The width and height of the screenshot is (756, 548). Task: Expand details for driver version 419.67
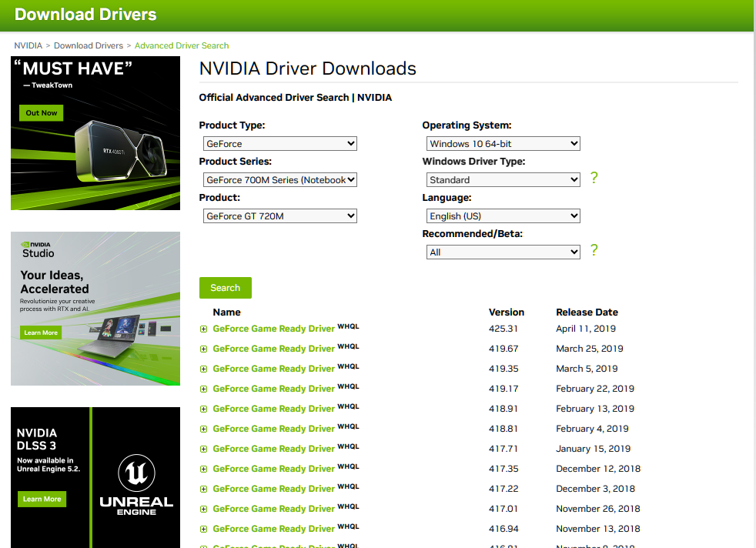point(203,349)
